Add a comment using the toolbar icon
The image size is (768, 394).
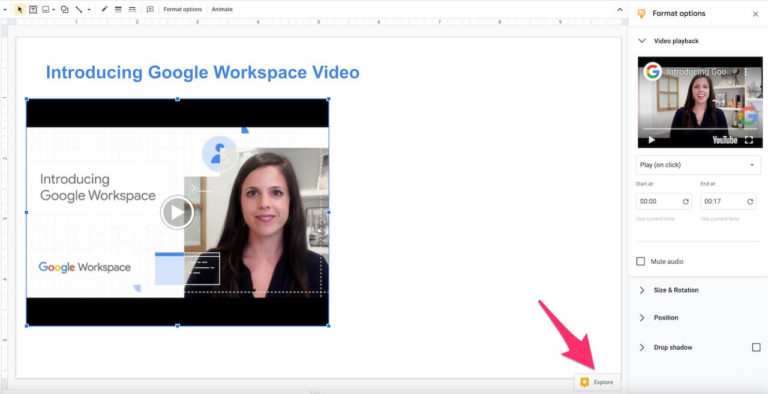[x=150, y=9]
